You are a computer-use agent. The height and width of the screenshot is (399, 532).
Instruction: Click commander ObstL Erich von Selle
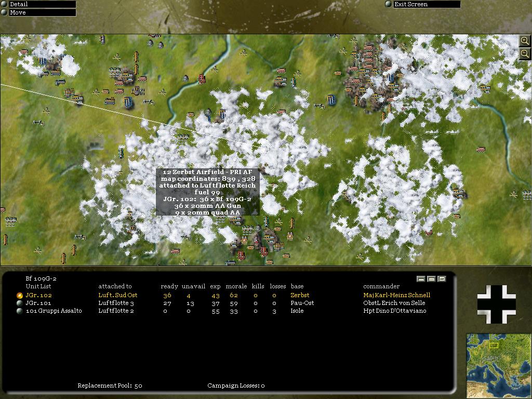394,303
